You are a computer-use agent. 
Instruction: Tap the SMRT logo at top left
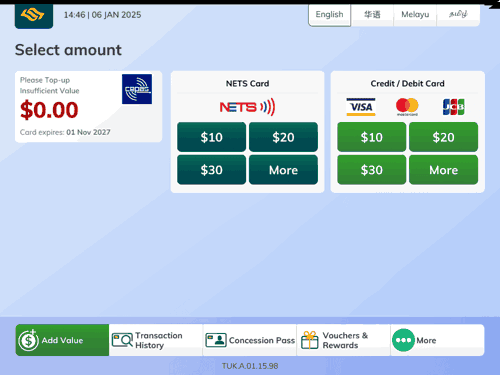click(x=34, y=16)
